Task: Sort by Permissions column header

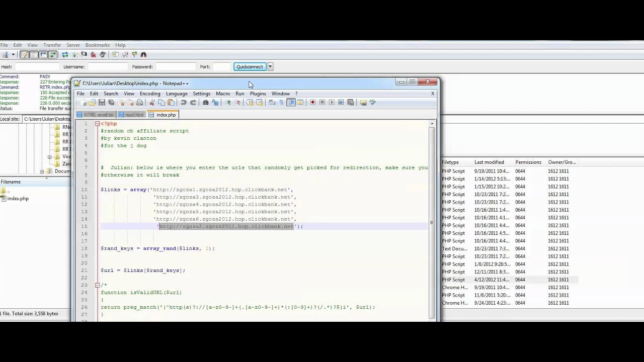Action: [530, 162]
